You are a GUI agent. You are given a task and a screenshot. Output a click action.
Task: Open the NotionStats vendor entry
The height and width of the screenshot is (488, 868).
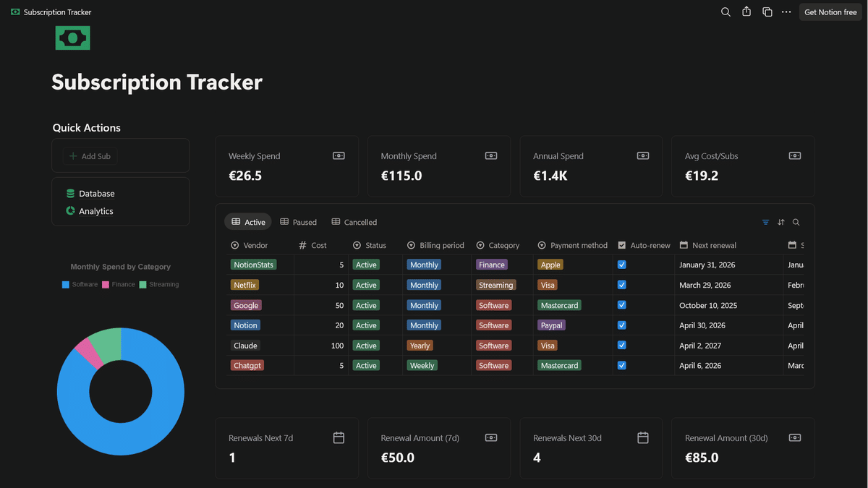(253, 265)
